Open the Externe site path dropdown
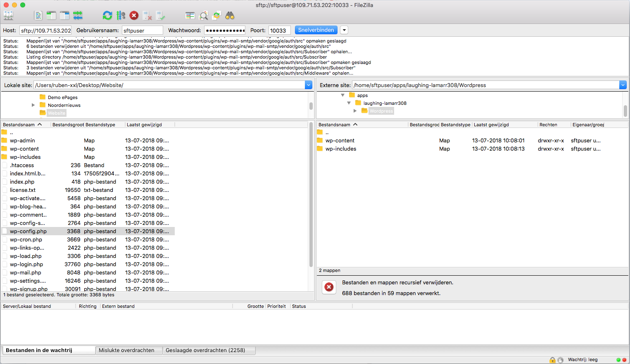630x364 pixels. click(623, 85)
